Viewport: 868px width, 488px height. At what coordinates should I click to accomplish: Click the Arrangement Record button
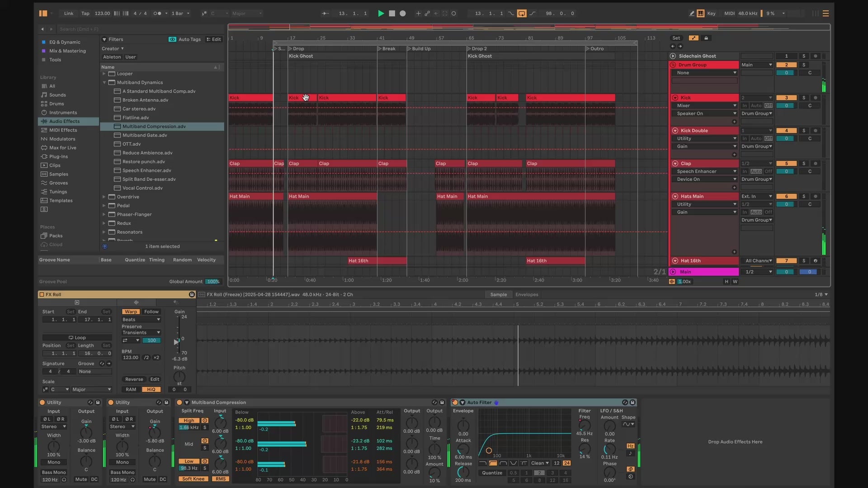click(403, 14)
